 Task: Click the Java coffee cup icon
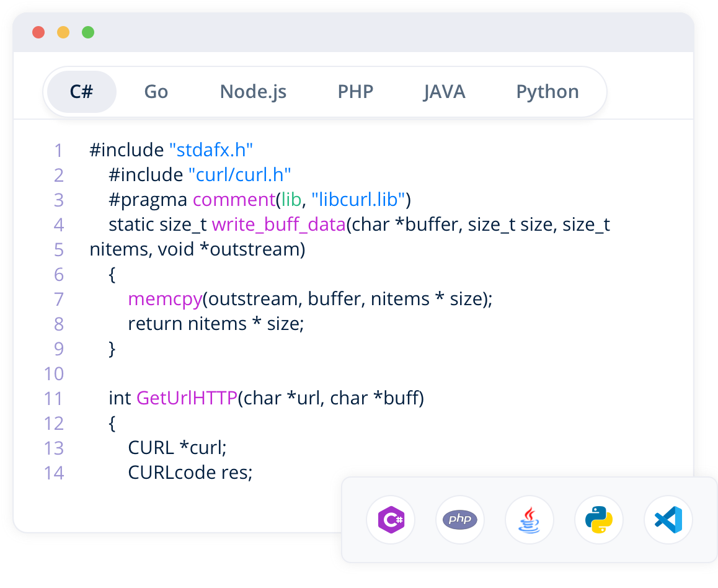(x=530, y=520)
